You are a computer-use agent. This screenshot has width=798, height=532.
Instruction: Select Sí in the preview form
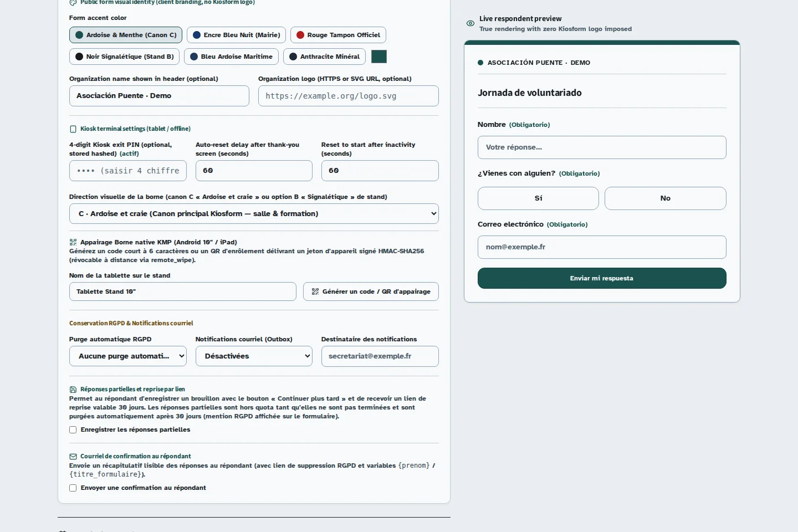[x=538, y=198]
